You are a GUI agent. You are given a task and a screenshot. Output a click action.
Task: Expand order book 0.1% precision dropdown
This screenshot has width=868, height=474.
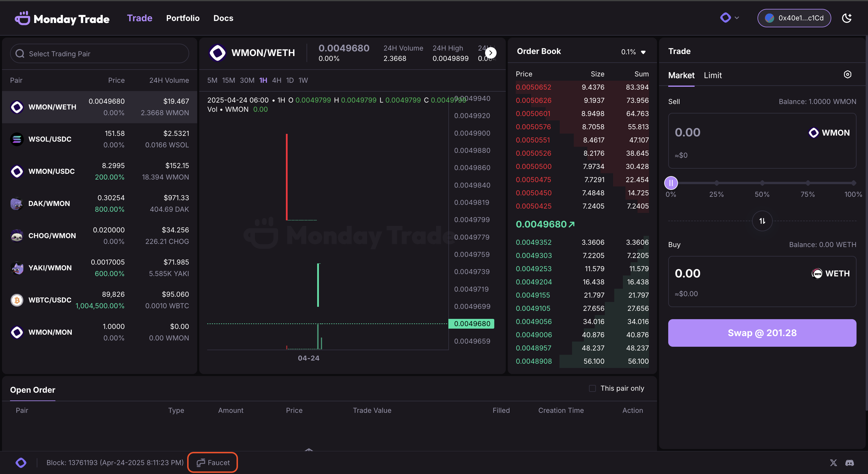(633, 52)
